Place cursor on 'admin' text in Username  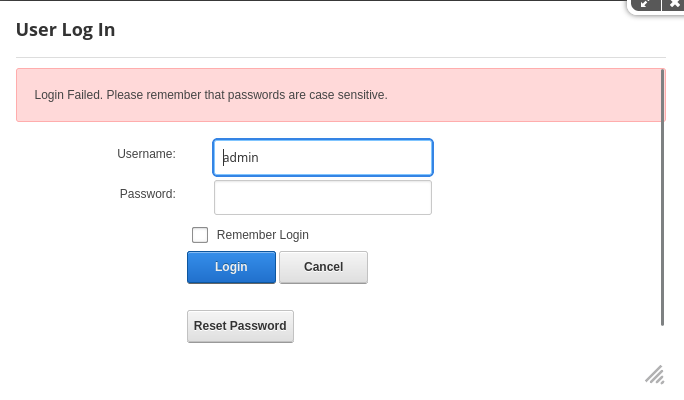click(x=241, y=157)
